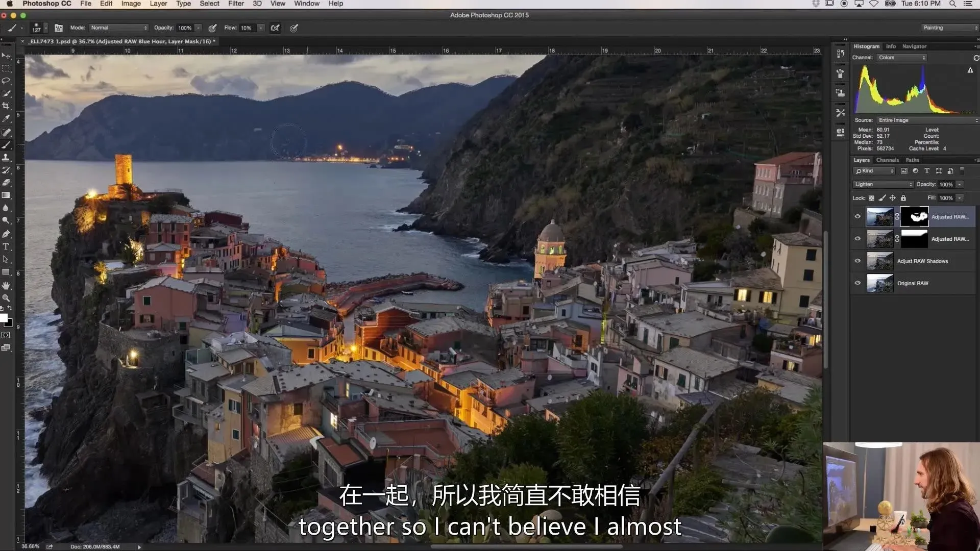Viewport: 980px width, 551px height.
Task: Open the brush Mode Normal dropdown
Action: click(x=118, y=28)
